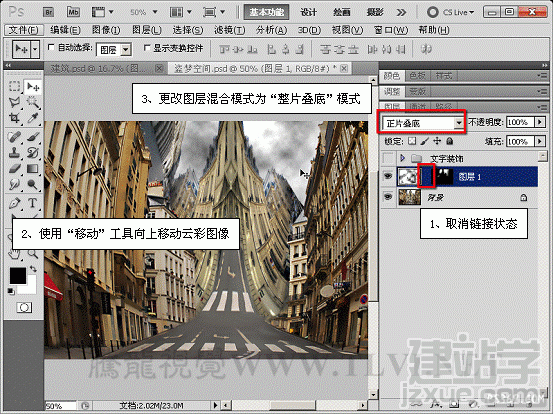Select the Crop tool
The height and width of the screenshot is (414, 553).
click(14, 118)
